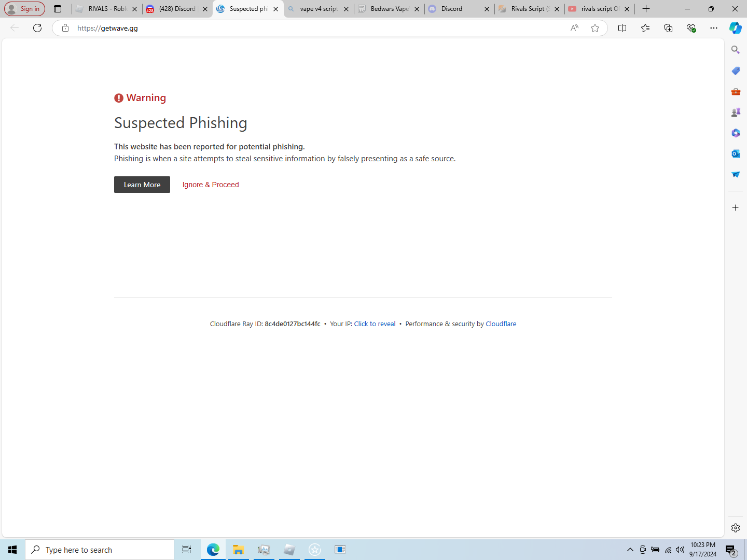
Task: Switch to the rivals script YouTube tab
Action: (600, 9)
